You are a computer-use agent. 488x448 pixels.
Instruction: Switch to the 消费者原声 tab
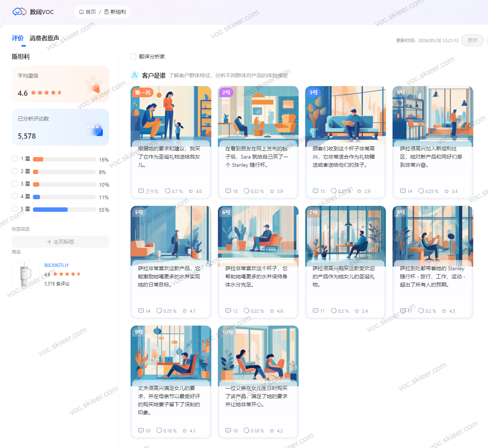[x=44, y=38]
